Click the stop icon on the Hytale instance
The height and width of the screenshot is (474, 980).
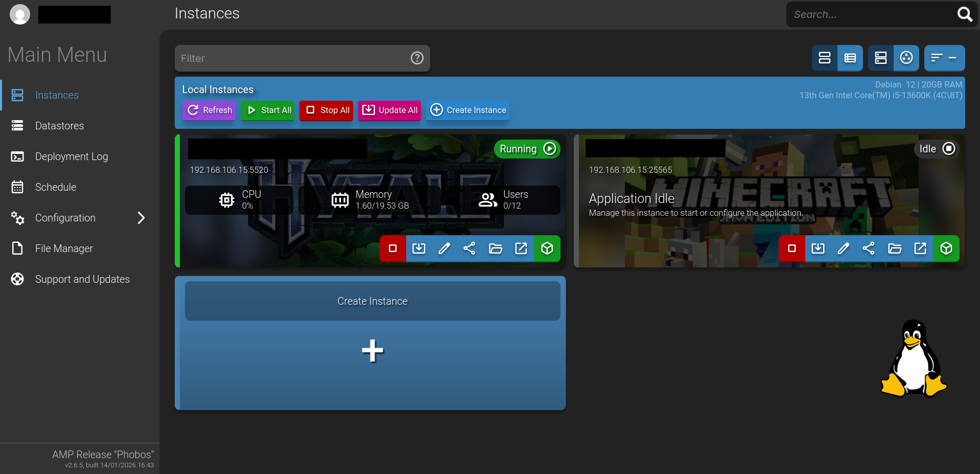[392, 249]
